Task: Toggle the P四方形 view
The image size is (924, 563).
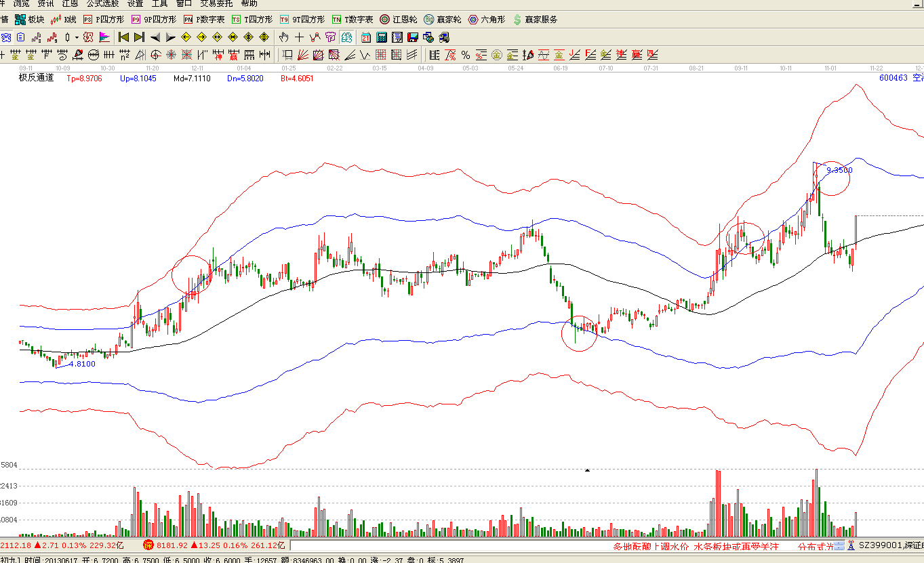Action: pos(104,20)
